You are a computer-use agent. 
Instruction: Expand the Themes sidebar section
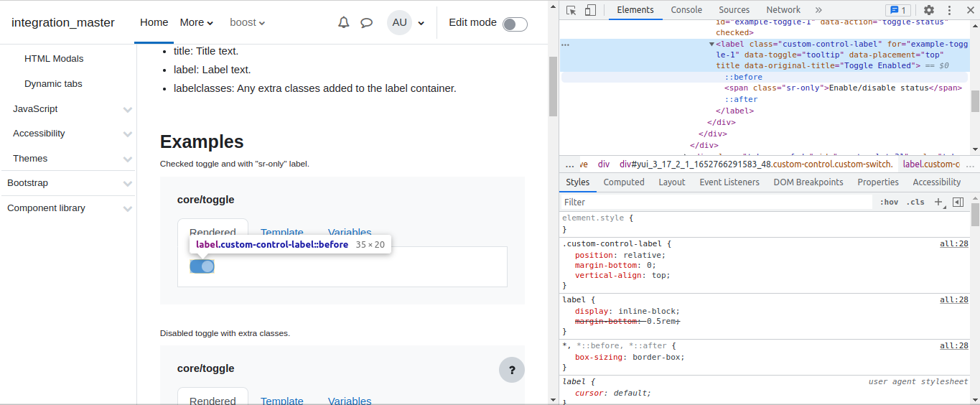click(x=128, y=159)
